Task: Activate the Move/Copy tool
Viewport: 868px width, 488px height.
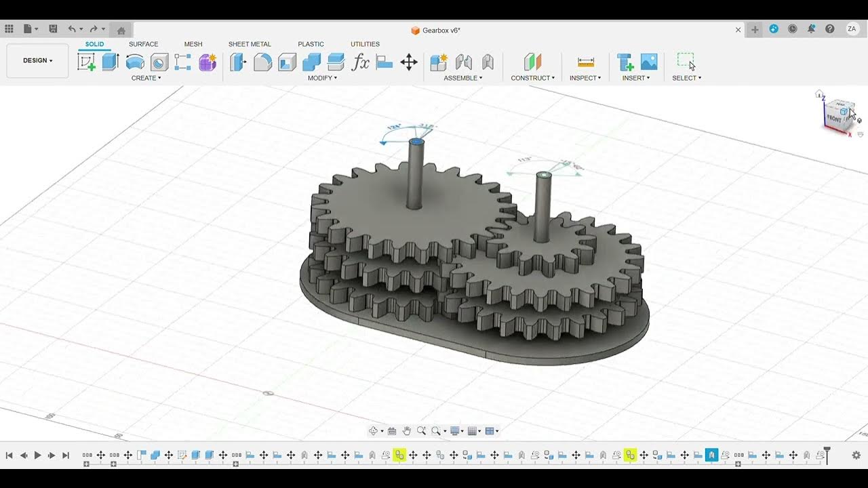Action: click(409, 62)
